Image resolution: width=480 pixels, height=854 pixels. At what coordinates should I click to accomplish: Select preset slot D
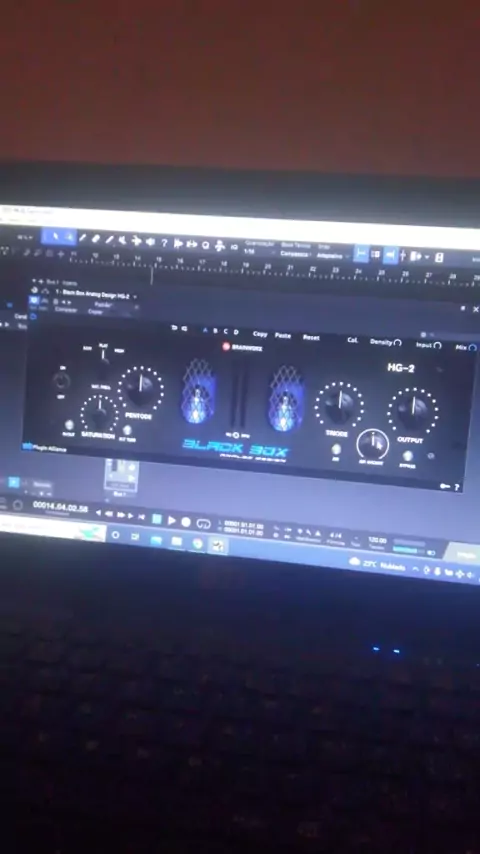[x=236, y=332]
